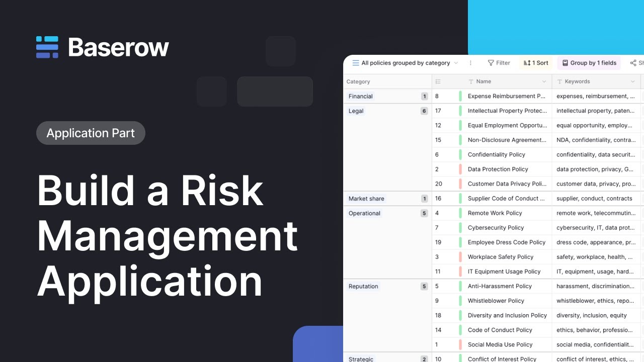644x362 pixels.
Task: Click keywords cell 'remote work, telecommutin...'
Action: pyautogui.click(x=596, y=213)
